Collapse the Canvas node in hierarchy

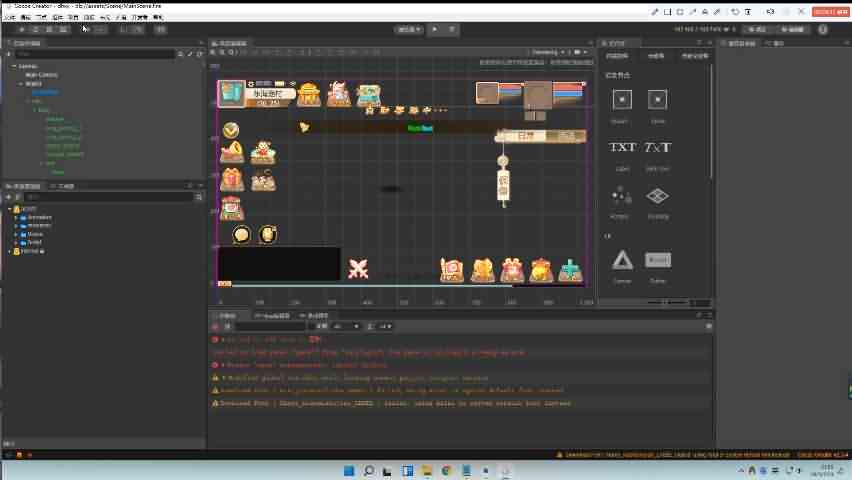pyautogui.click(x=12, y=66)
